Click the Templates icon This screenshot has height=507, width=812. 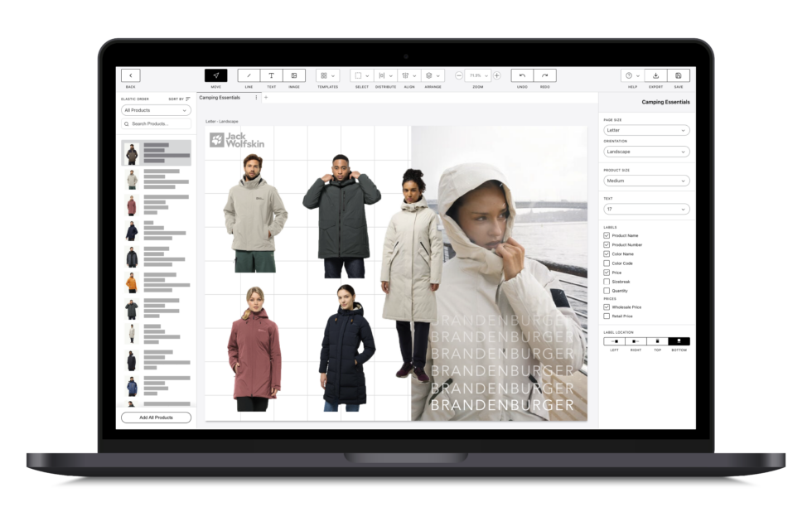tap(323, 75)
